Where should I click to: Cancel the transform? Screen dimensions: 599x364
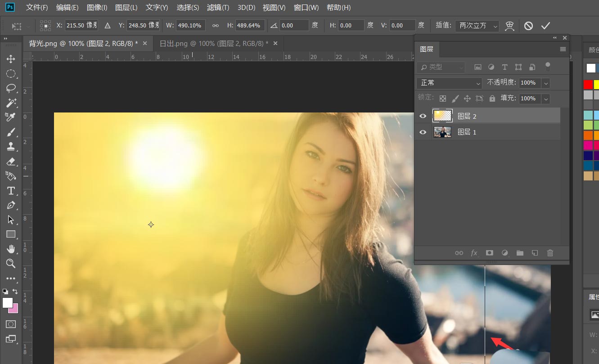[528, 26]
